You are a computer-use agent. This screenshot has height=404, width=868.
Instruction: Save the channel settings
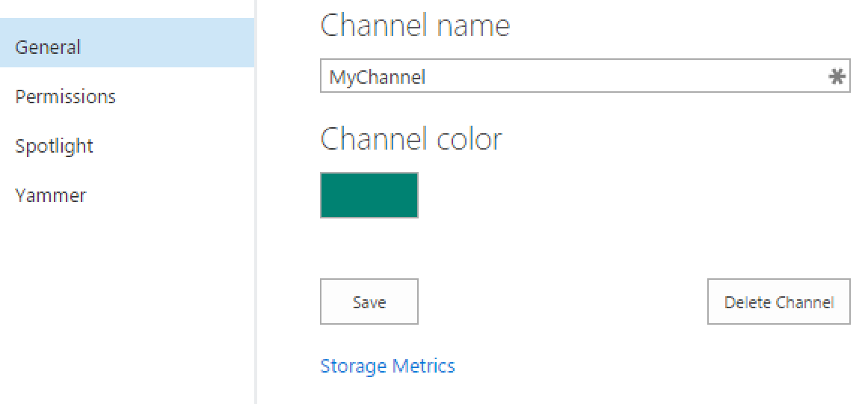coord(369,302)
